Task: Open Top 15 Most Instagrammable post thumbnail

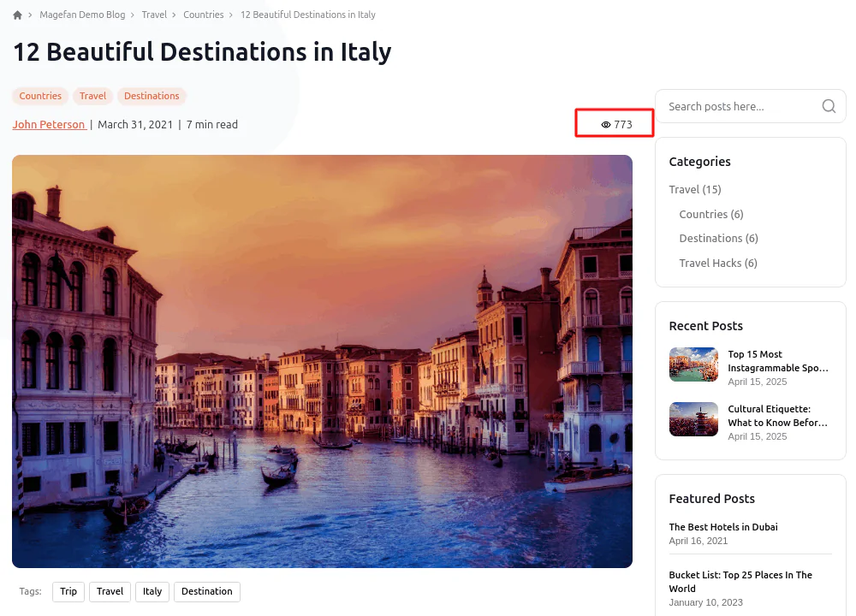Action: click(x=693, y=364)
